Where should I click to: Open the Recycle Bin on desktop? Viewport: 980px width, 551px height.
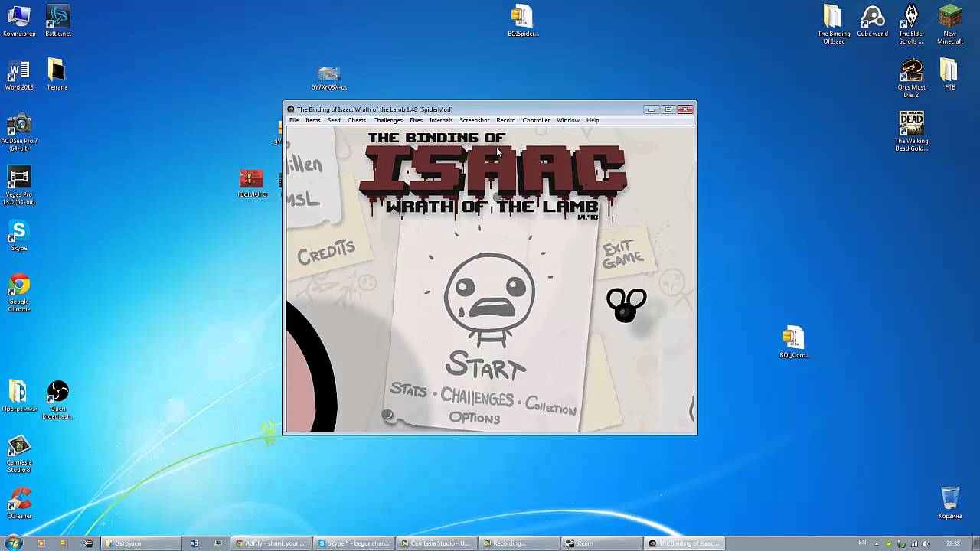pos(950,503)
